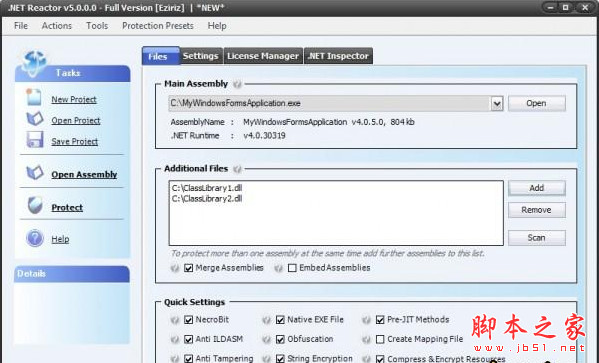Click the Open Project link
The image size is (599, 363).
pos(76,120)
